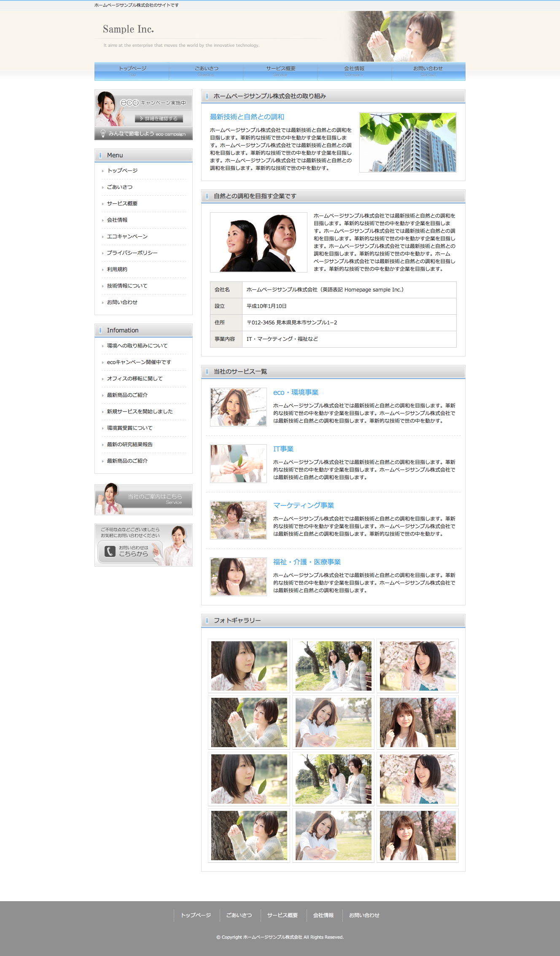Open the first photo gallery thumbnail
Screen dimensions: 560x956
point(249,666)
